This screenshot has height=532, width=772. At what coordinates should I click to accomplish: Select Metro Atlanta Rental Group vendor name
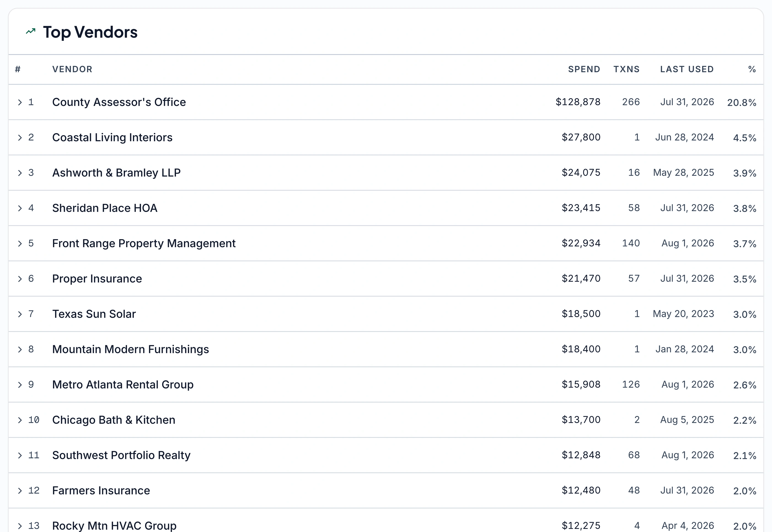click(x=123, y=385)
